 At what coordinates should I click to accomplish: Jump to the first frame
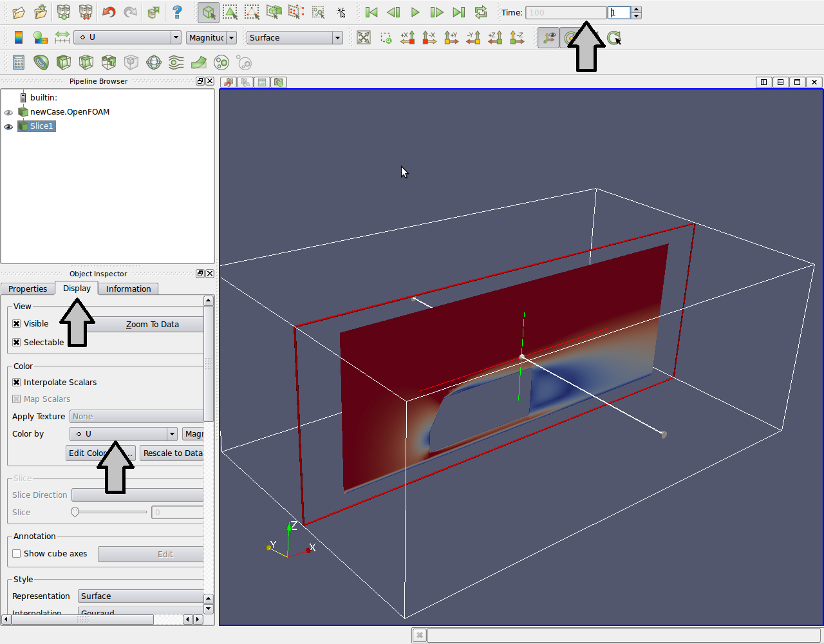371,12
